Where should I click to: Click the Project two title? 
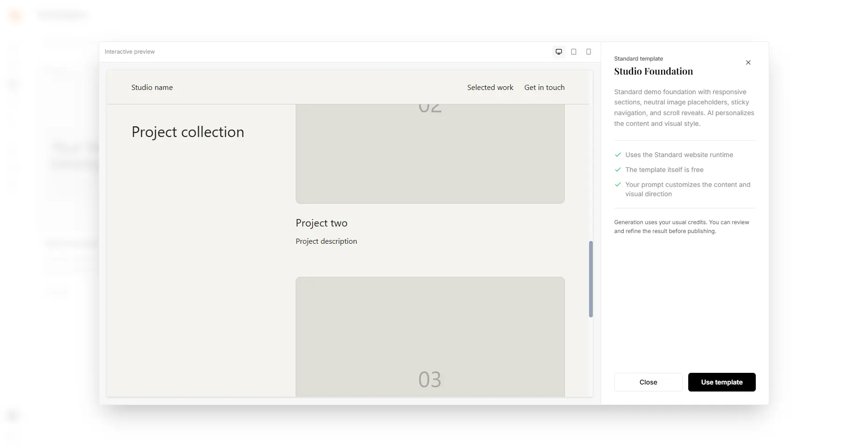tap(321, 223)
